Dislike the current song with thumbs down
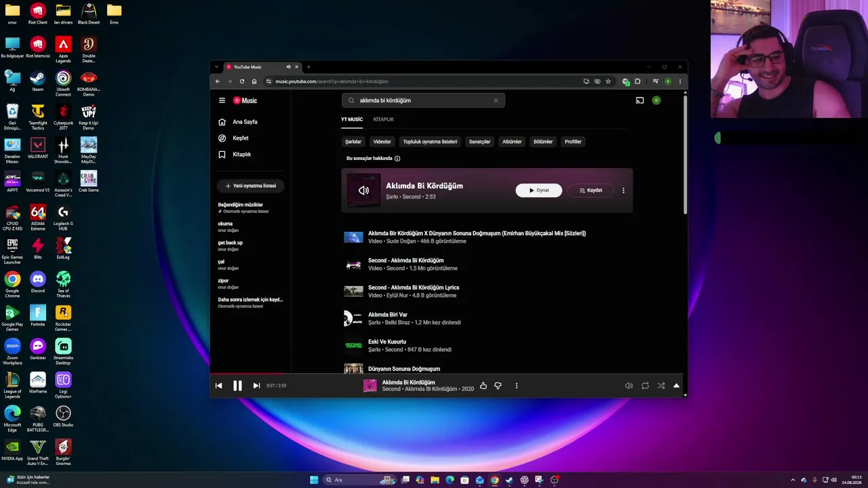Screen dimensions: 868x488 [498, 386]
